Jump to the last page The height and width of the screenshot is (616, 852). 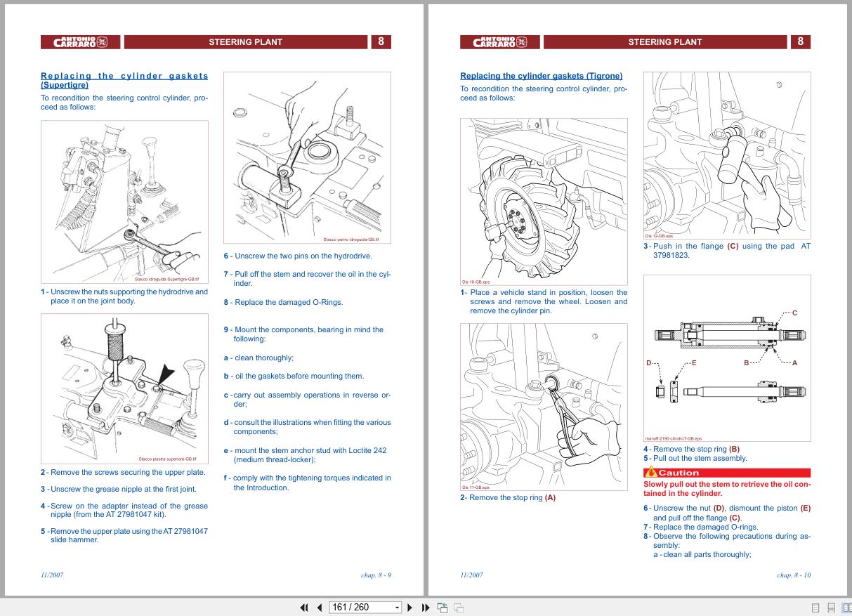point(426,608)
